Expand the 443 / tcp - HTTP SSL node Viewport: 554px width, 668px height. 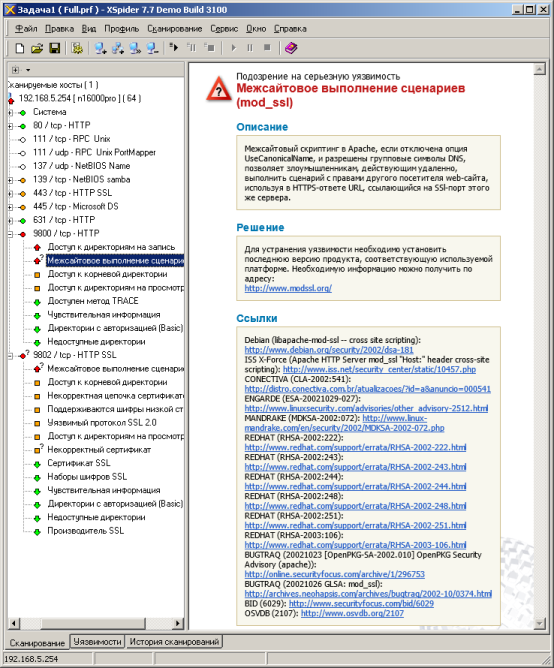[10, 194]
